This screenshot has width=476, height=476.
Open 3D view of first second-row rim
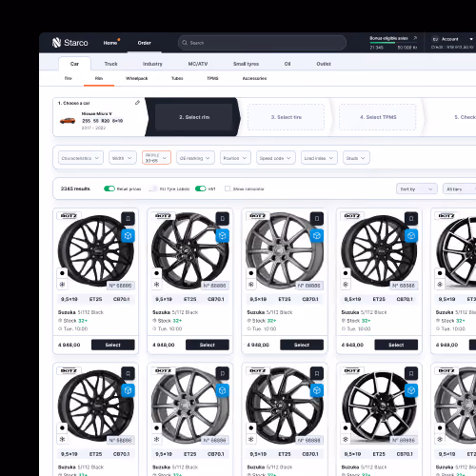tap(129, 390)
